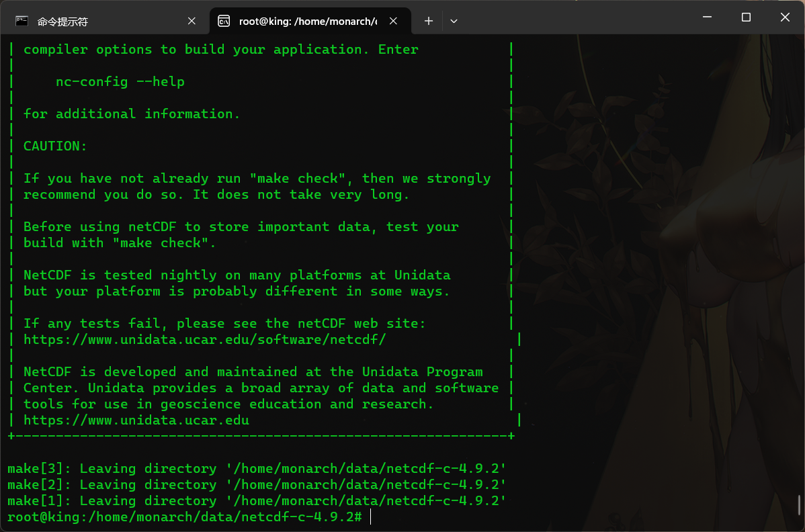Click the make[3] Leaving directory line
Viewport: 805px width, 532px height.
tap(257, 468)
